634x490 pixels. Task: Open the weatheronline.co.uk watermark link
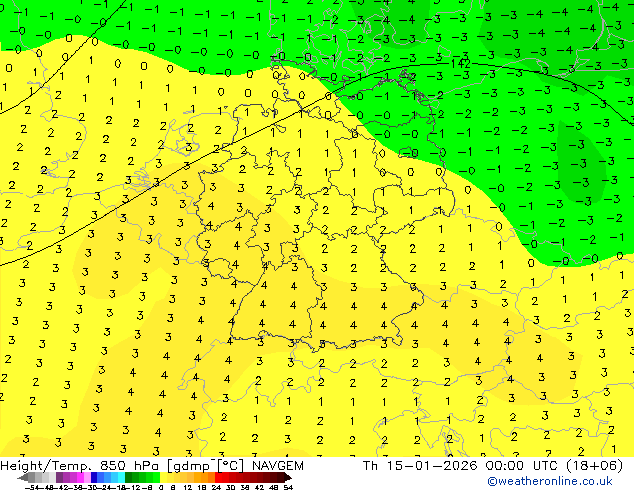tap(550, 482)
